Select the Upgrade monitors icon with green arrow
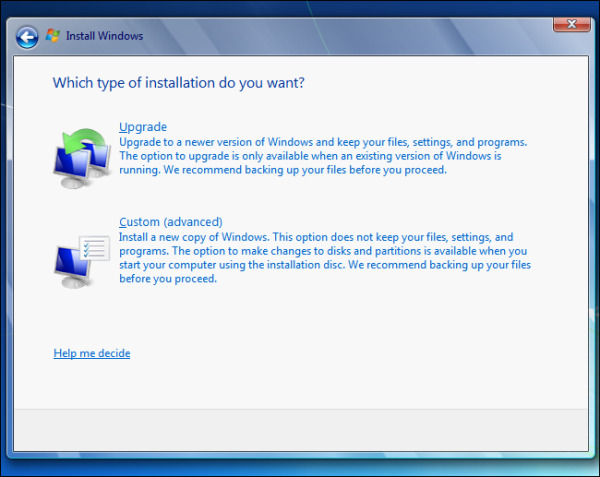This screenshot has width=600, height=477. [x=82, y=158]
